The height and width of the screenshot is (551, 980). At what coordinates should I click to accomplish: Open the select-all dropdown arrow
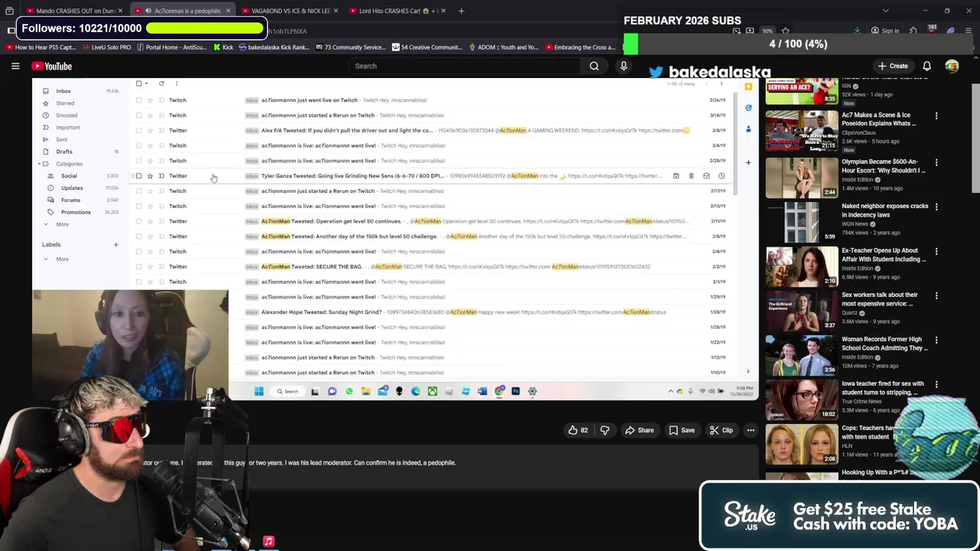pyautogui.click(x=146, y=83)
